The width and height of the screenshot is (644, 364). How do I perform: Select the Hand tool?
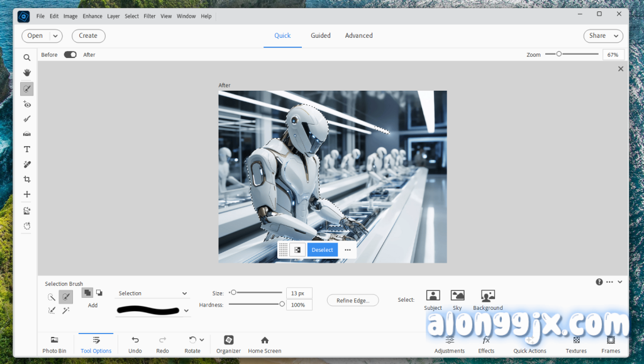tap(27, 72)
